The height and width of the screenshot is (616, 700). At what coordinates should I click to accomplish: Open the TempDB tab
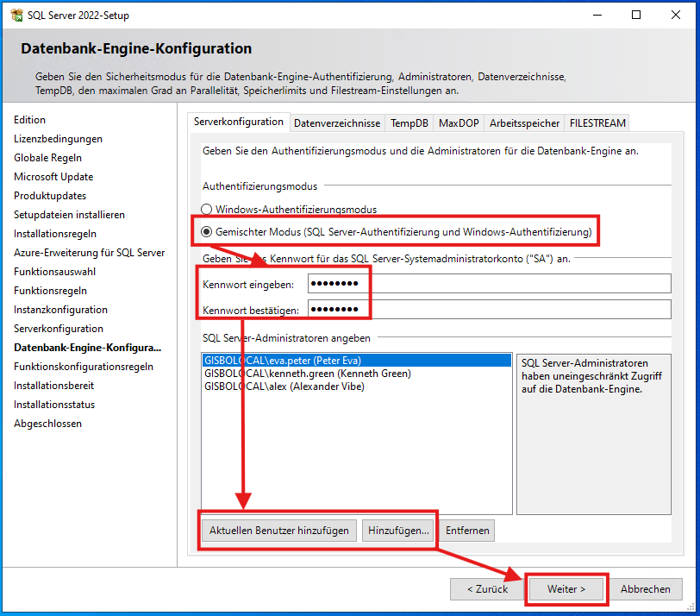(x=409, y=123)
